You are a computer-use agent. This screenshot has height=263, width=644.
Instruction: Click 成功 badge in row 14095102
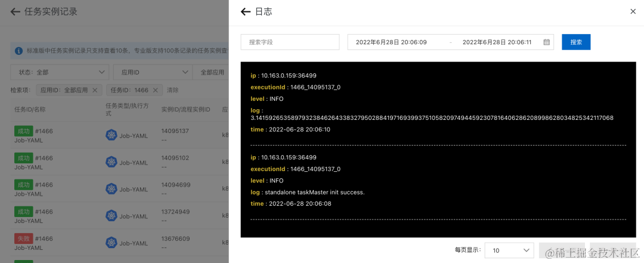[x=23, y=158]
